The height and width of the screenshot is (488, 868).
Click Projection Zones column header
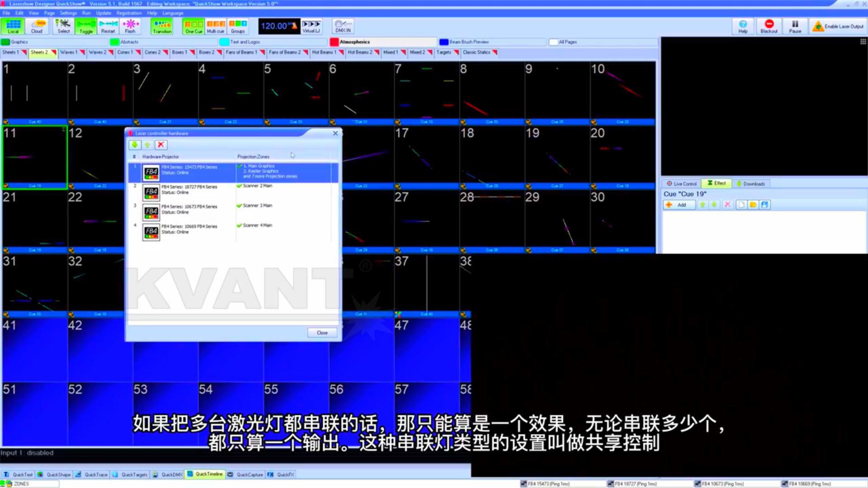click(253, 157)
